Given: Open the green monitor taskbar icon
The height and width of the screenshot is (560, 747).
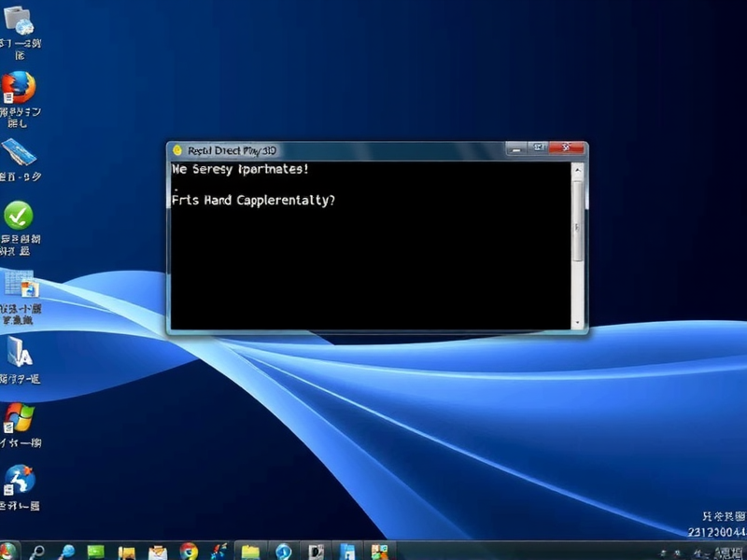Looking at the screenshot, I should [x=96, y=551].
